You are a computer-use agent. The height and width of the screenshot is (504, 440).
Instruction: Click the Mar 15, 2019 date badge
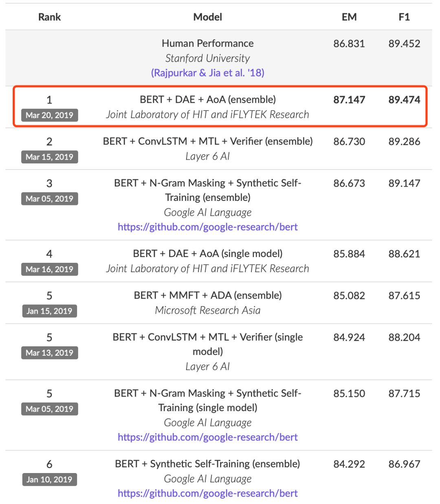[49, 157]
